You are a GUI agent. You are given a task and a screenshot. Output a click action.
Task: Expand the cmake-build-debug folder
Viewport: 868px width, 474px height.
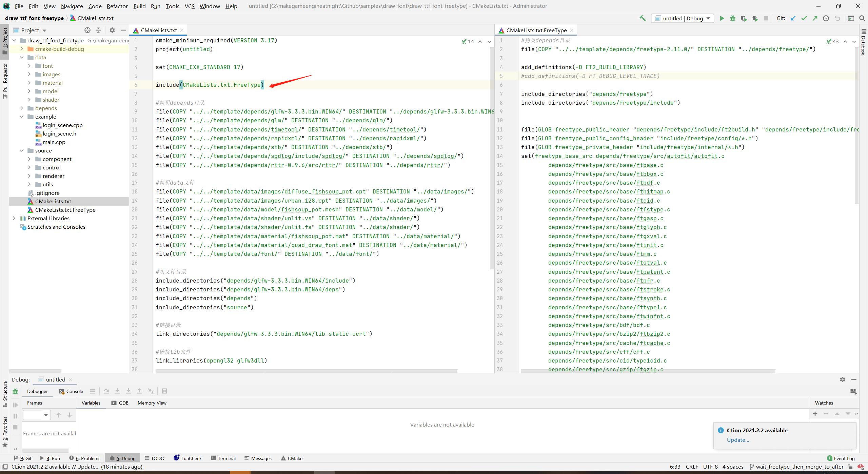pos(22,49)
